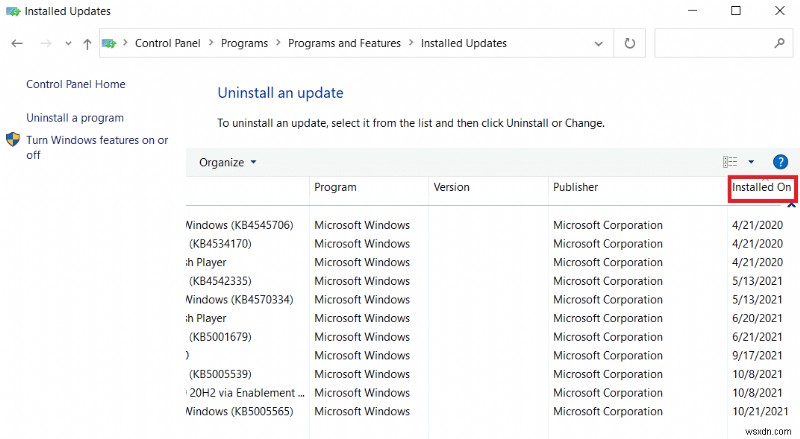Sort by the Installed On column
Screen dimensions: 800x439
(761, 188)
